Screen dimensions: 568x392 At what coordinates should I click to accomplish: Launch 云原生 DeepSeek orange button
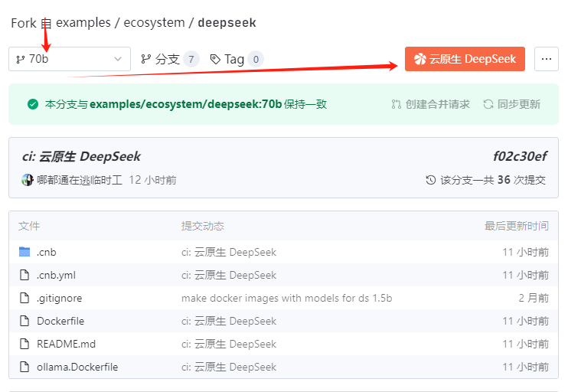(465, 59)
